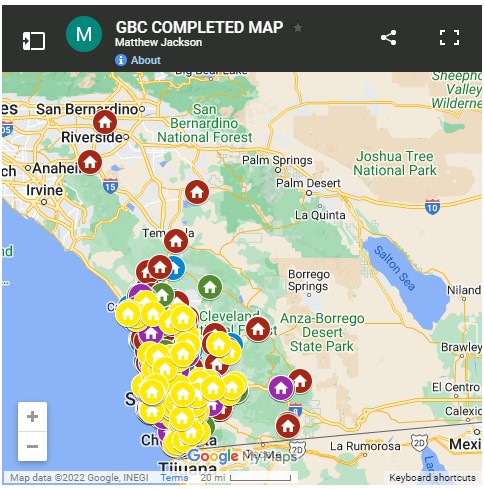Select the red house marker near San Bernardino

(x=105, y=122)
